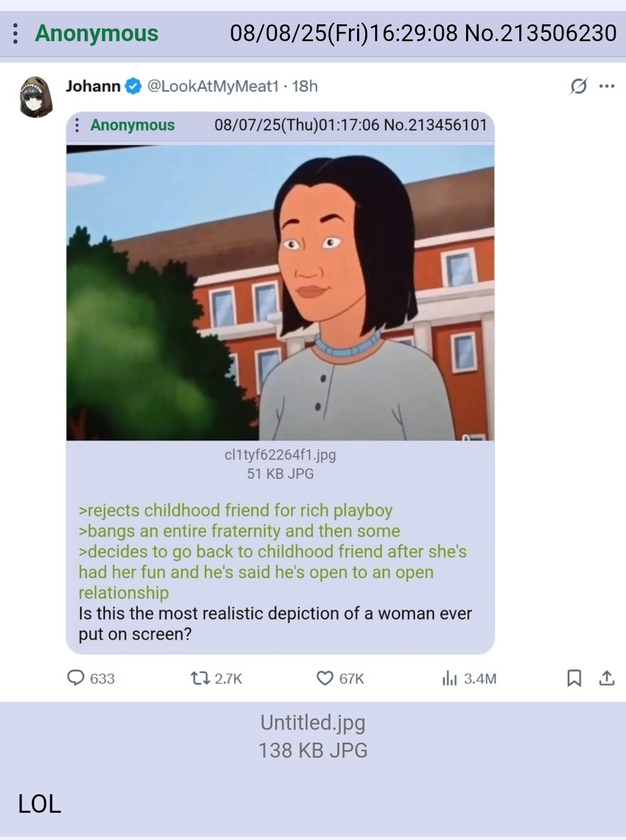Screen dimensions: 626x840
Task: Bookmark the tweet
Action: click(x=574, y=678)
